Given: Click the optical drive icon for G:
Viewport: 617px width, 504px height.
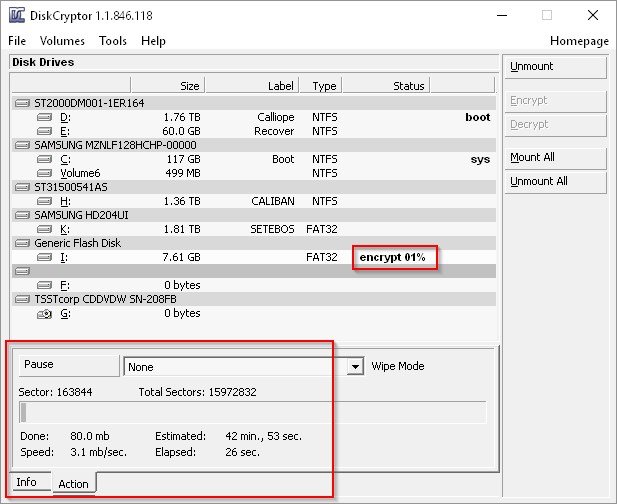Looking at the screenshot, I should [x=44, y=314].
